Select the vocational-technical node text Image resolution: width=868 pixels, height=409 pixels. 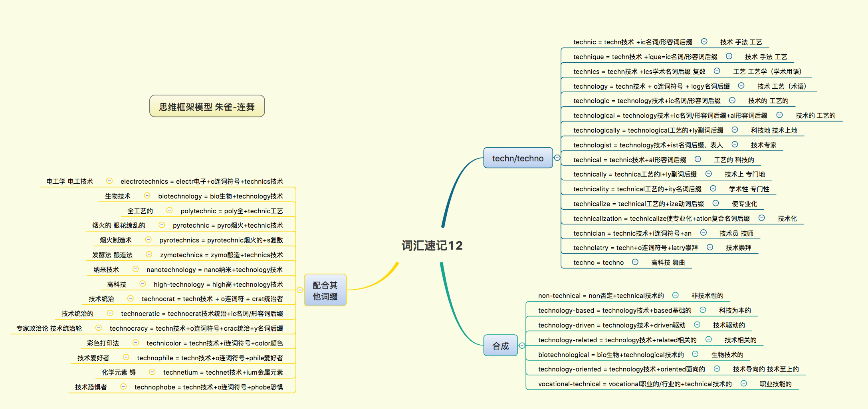click(635, 384)
